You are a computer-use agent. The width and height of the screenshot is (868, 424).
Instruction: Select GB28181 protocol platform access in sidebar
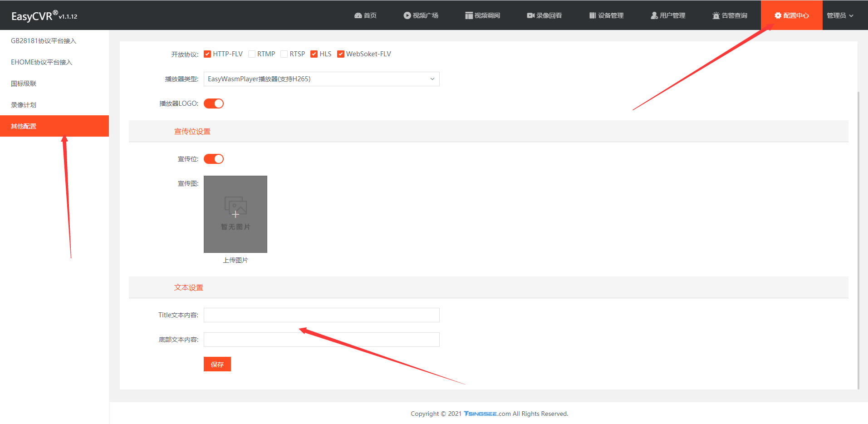(44, 41)
